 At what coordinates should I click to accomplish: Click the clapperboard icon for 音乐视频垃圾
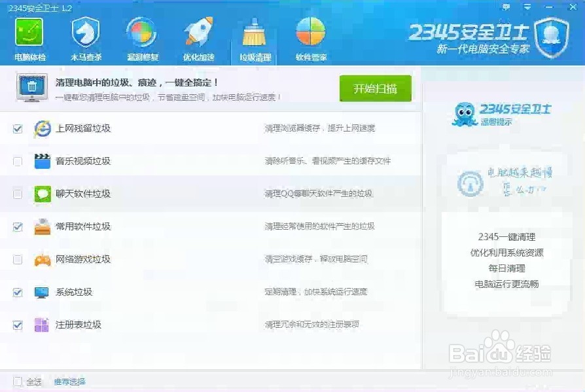(42, 161)
